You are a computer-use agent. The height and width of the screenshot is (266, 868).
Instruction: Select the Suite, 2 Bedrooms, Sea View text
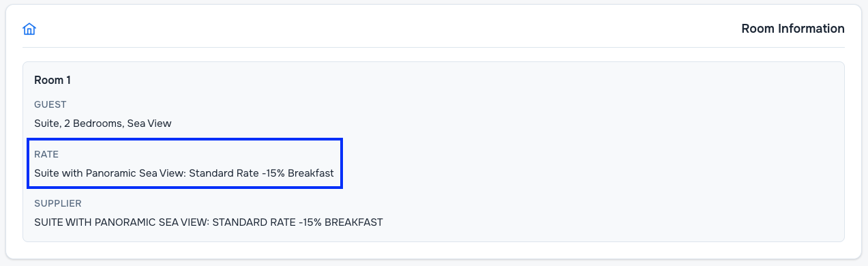[103, 123]
